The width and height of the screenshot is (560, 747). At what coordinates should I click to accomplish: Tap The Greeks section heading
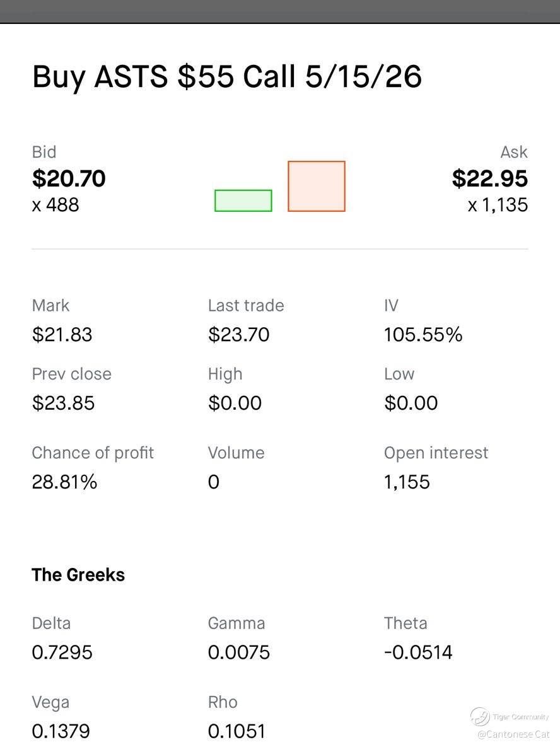(x=78, y=575)
